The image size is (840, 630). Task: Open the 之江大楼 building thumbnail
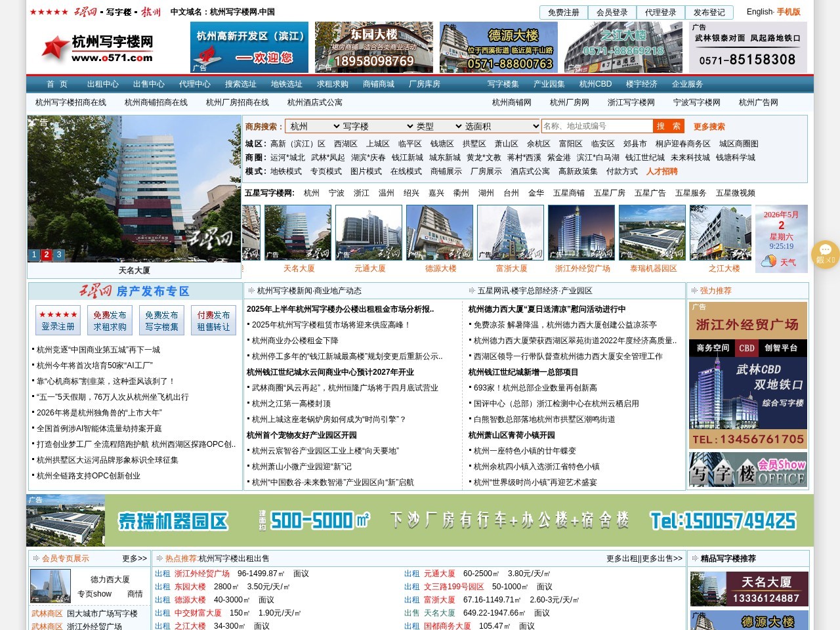coord(721,232)
